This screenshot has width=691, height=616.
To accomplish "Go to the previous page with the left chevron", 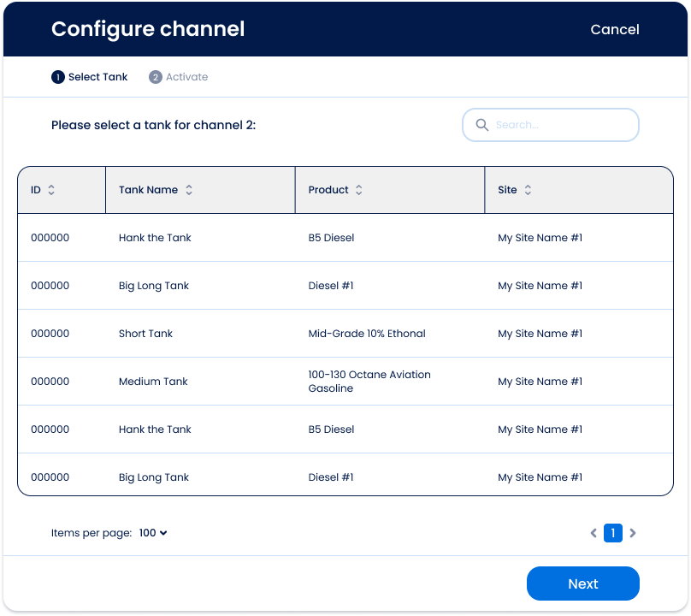I will pyautogui.click(x=594, y=533).
